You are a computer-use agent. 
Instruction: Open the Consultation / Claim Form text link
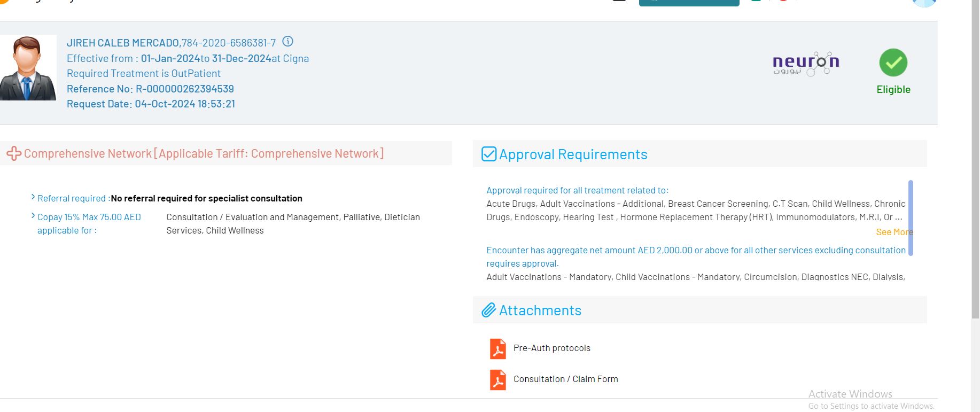tap(565, 379)
